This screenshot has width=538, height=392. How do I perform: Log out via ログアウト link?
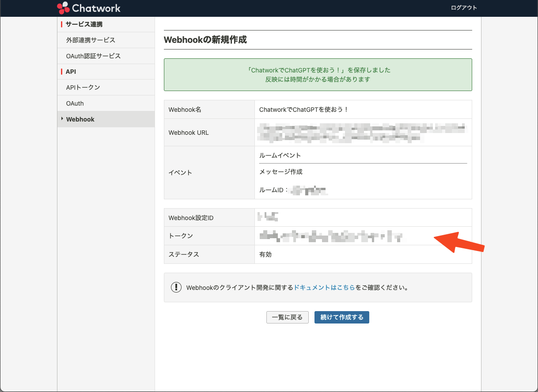point(464,8)
